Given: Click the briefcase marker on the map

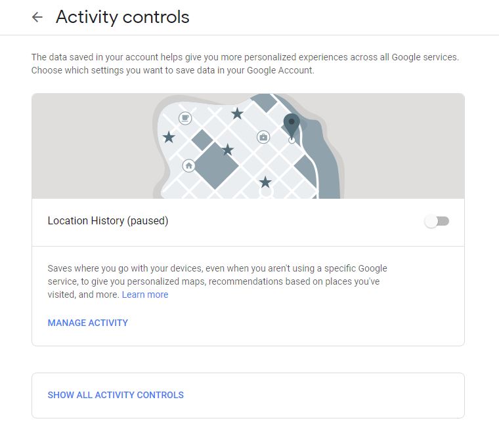Looking at the screenshot, I should (263, 137).
